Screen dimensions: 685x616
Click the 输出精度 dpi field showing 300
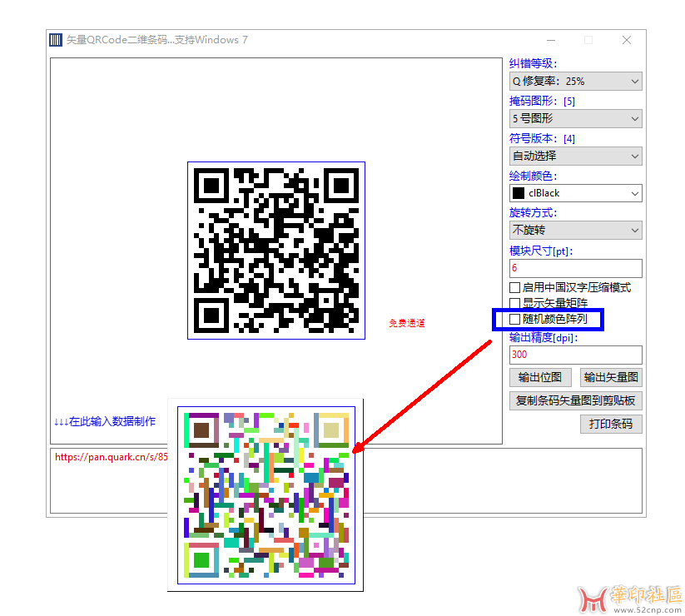575,355
